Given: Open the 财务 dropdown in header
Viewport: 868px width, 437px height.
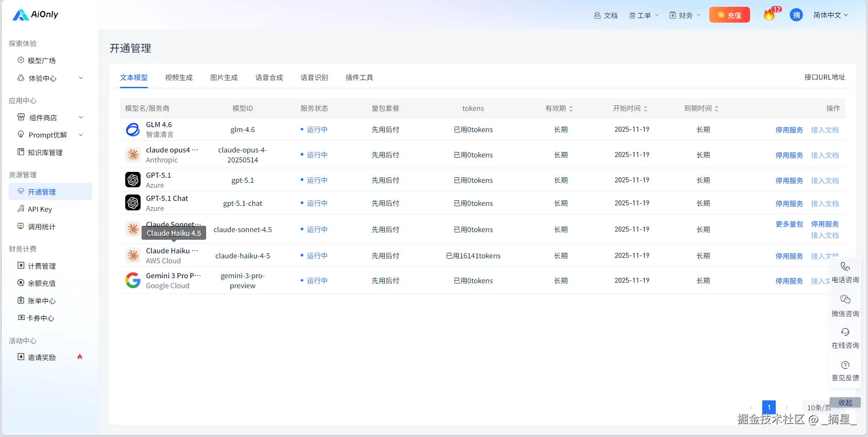Looking at the screenshot, I should pos(685,15).
